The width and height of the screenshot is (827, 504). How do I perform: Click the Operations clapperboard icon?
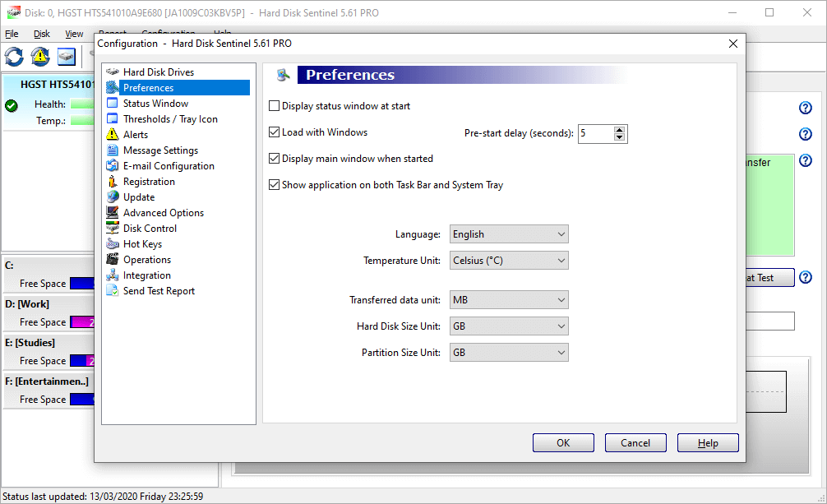[113, 259]
